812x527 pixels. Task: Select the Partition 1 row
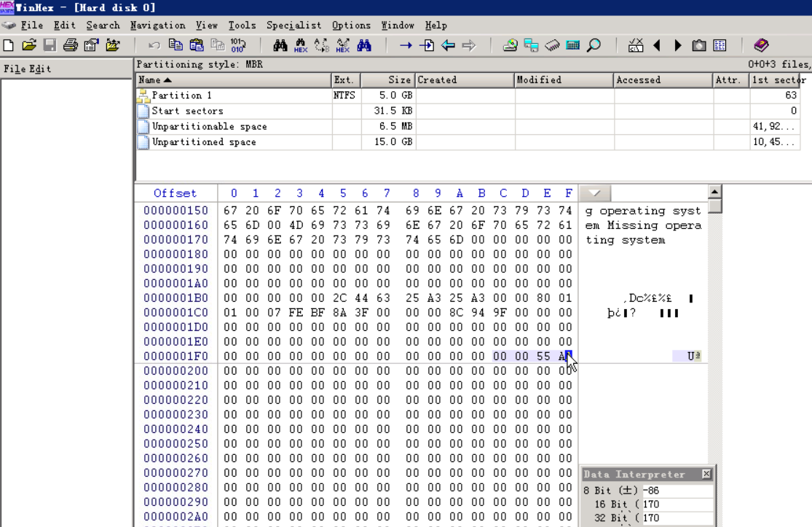[469, 95]
